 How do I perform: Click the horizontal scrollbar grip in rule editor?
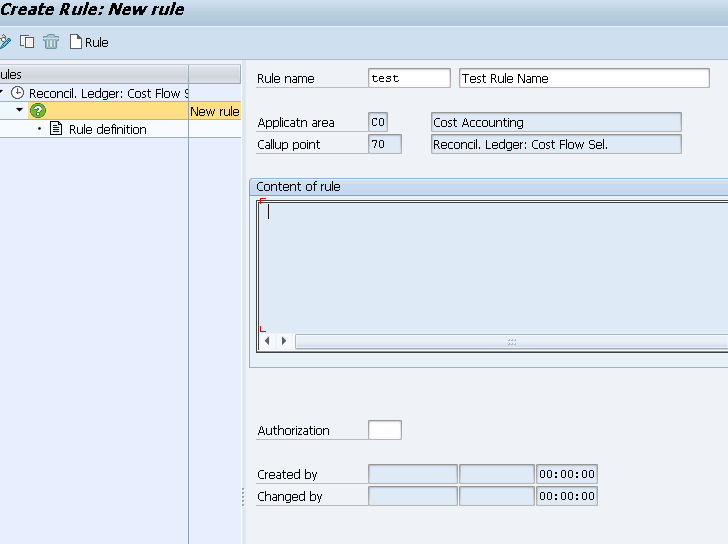coord(512,342)
